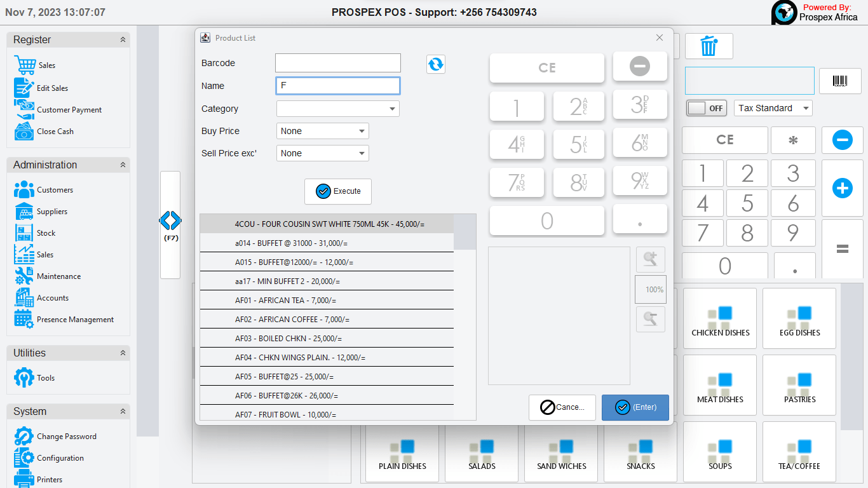Click into the Barcode input field
The image size is (868, 488).
click(337, 63)
